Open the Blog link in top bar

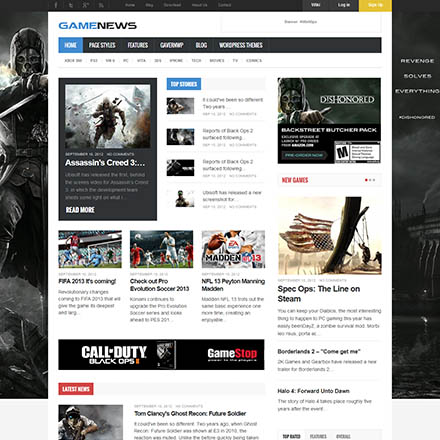click(149, 5)
